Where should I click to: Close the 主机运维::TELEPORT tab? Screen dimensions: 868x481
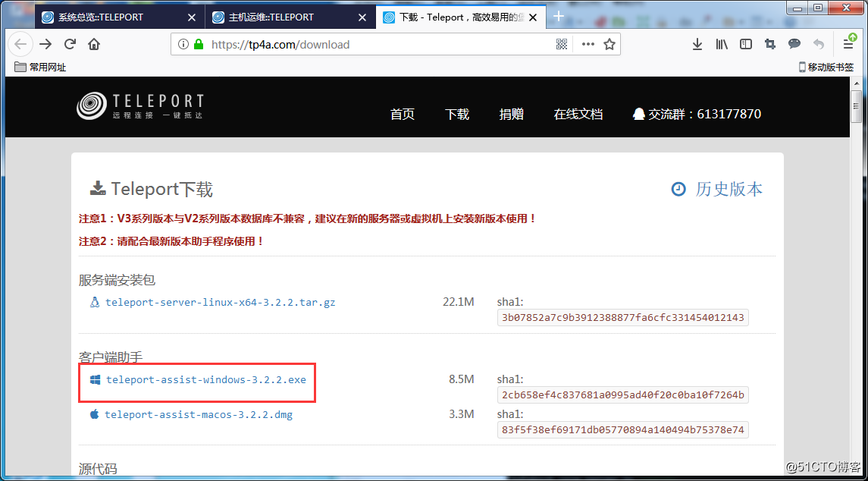(362, 17)
